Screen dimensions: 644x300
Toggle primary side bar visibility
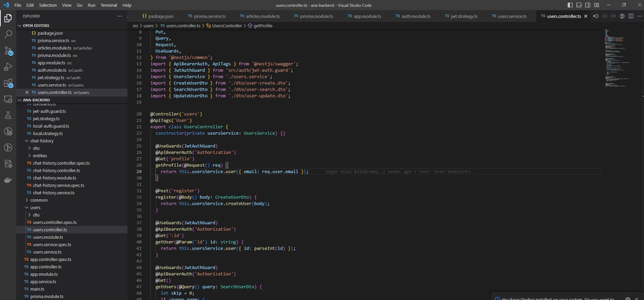pos(570,5)
